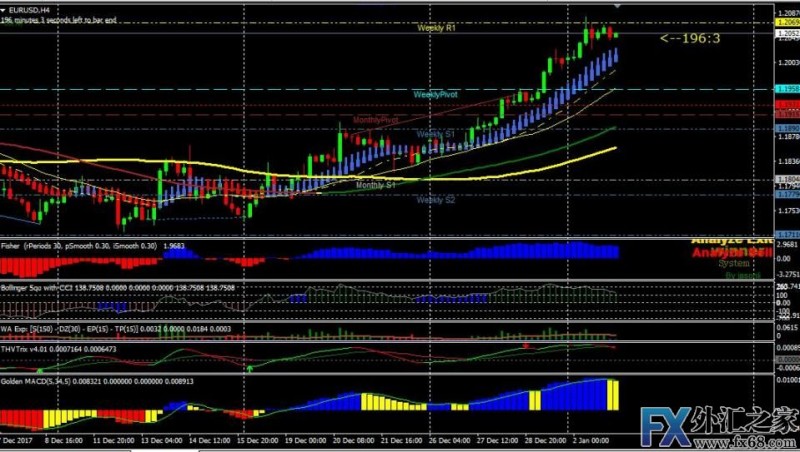Click the Fisher indicator label
The height and width of the screenshot is (452, 800).
[x=93, y=246]
